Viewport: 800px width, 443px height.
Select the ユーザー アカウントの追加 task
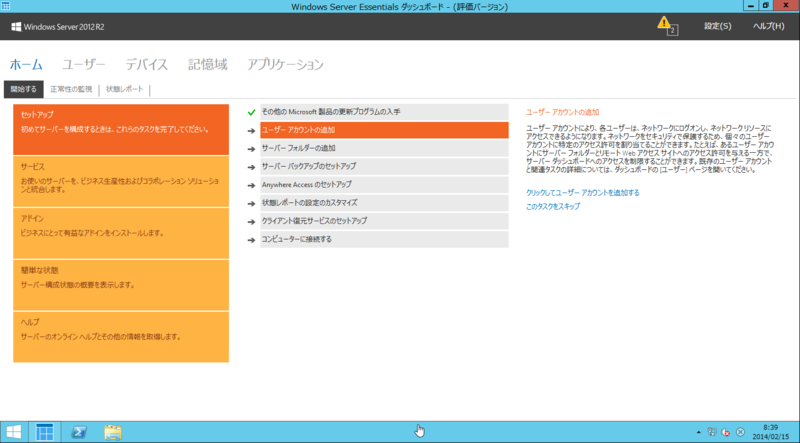click(384, 130)
